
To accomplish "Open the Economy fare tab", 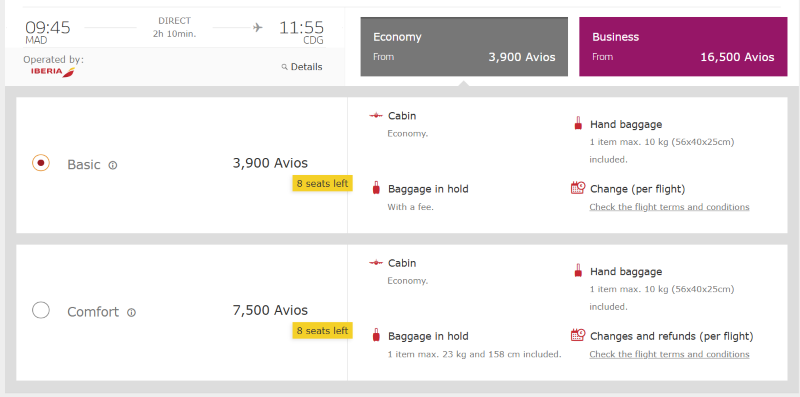I will (464, 47).
